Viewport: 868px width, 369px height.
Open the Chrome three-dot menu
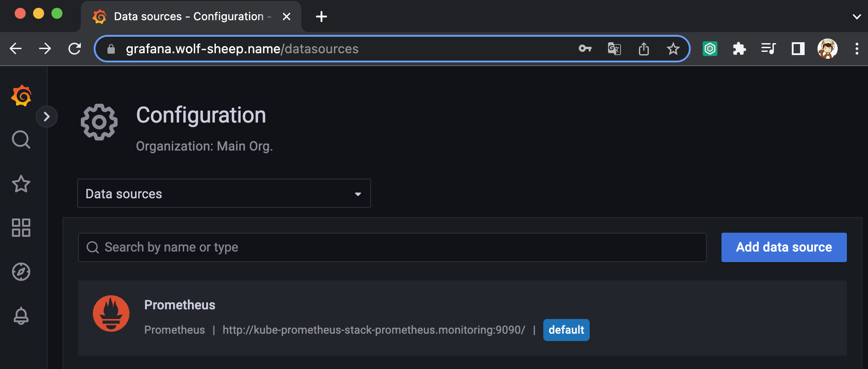[x=857, y=49]
